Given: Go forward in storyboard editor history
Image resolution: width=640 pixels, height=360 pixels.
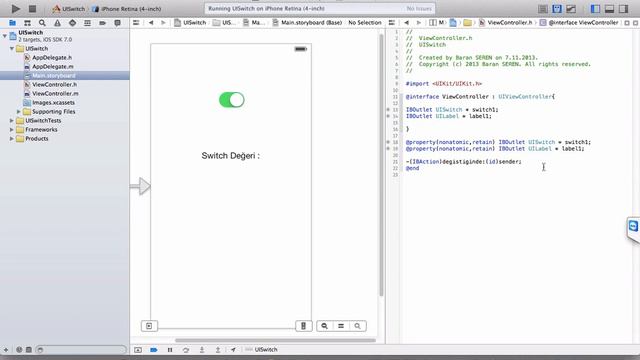Looking at the screenshot, I should tap(163, 22).
